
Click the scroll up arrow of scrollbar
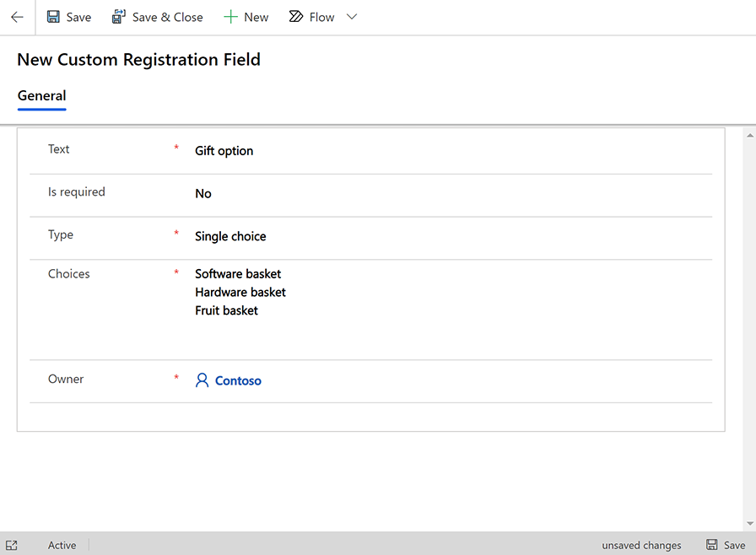point(750,135)
